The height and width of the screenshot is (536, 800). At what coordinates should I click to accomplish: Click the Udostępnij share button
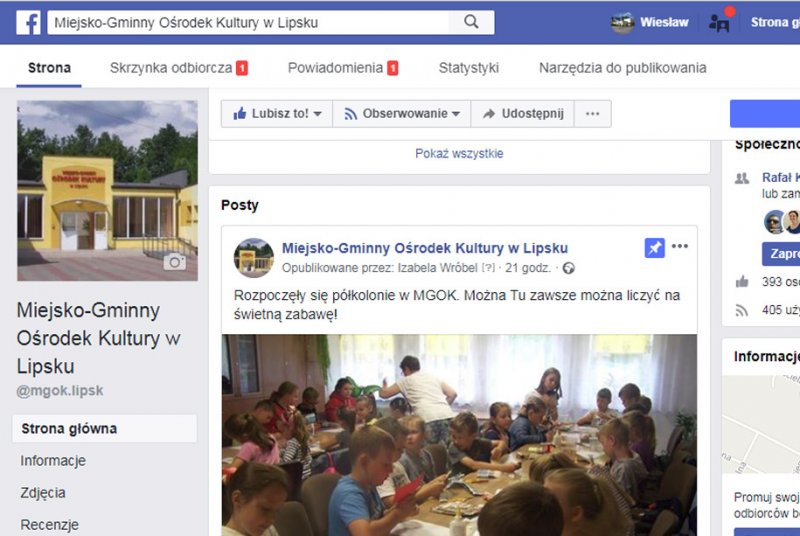[522, 114]
